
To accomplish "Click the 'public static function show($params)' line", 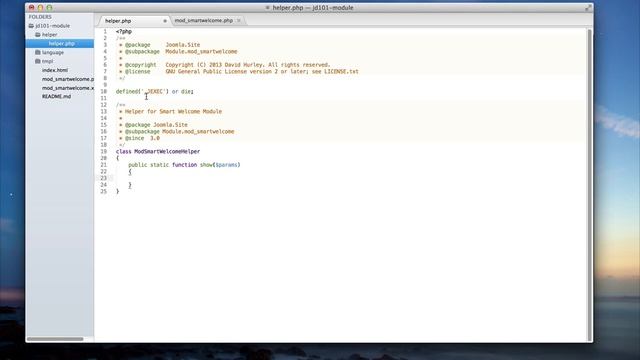I will pos(184,165).
